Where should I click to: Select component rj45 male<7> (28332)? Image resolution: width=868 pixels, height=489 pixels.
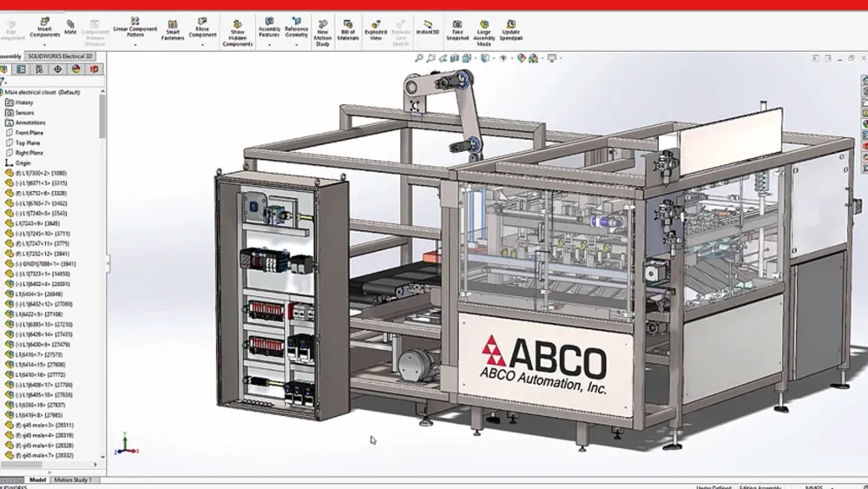pos(40,455)
